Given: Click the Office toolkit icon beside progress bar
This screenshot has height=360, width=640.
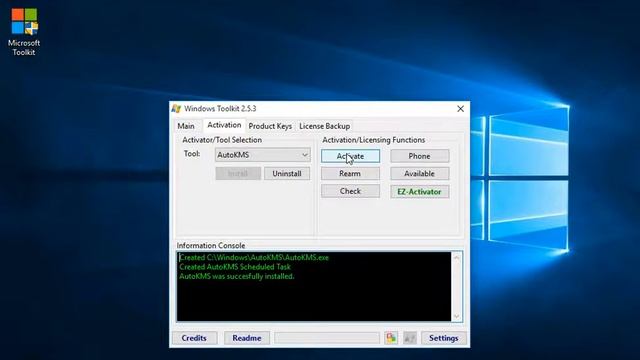Looking at the screenshot, I should tap(391, 338).
